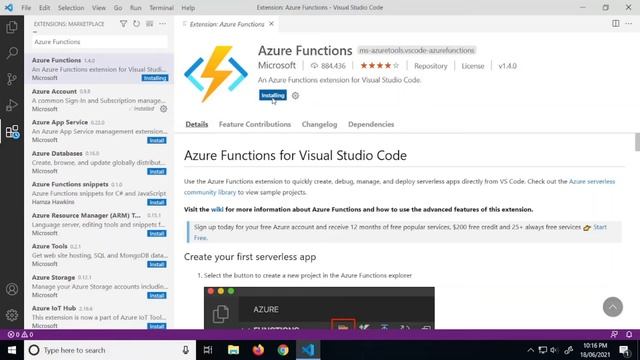Open Task View on taskbar
This screenshot has height=360, width=640.
pyautogui.click(x=208, y=350)
